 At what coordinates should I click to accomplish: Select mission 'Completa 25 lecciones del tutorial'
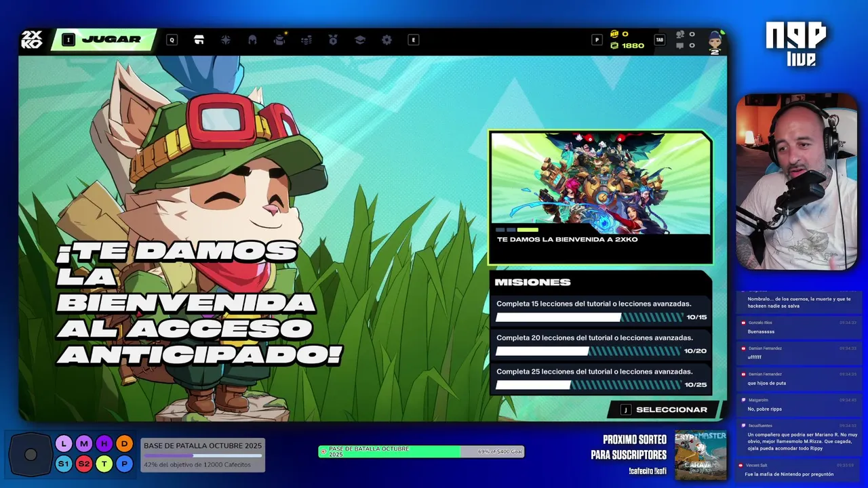coord(600,379)
